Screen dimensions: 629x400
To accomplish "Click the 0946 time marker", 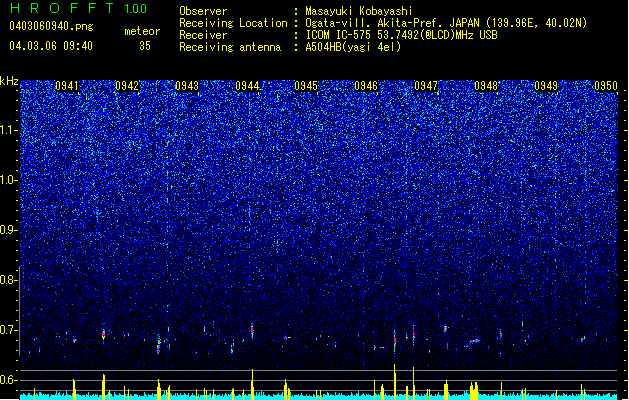I will 366,86.
